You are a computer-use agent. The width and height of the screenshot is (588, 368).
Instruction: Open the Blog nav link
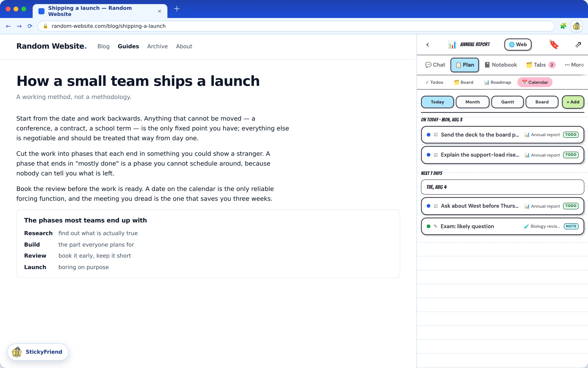tap(103, 46)
